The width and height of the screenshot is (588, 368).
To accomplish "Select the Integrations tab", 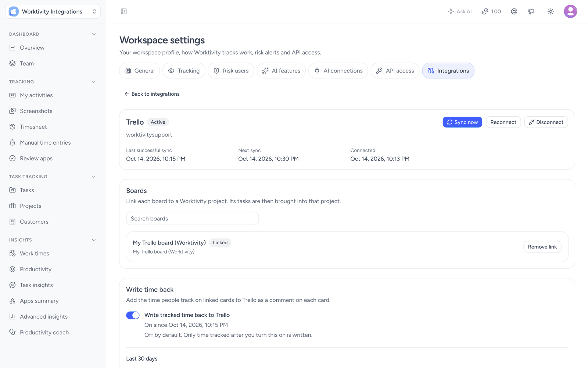I will (x=448, y=71).
